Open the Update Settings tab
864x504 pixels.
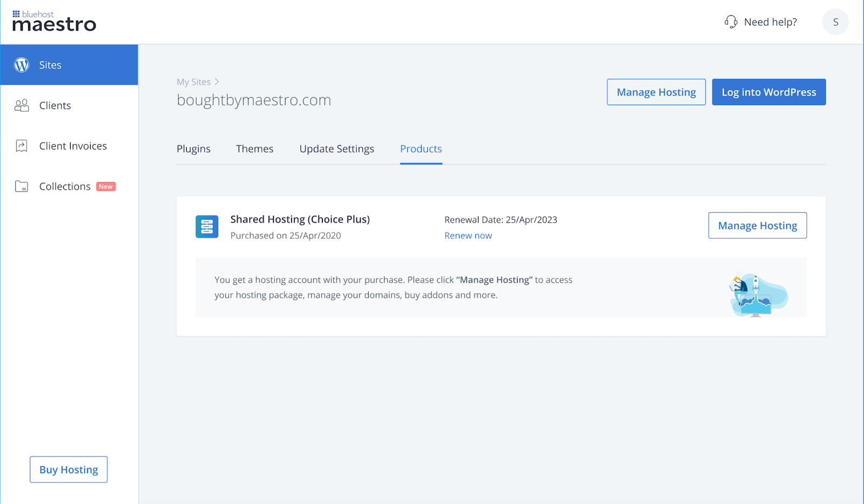336,149
